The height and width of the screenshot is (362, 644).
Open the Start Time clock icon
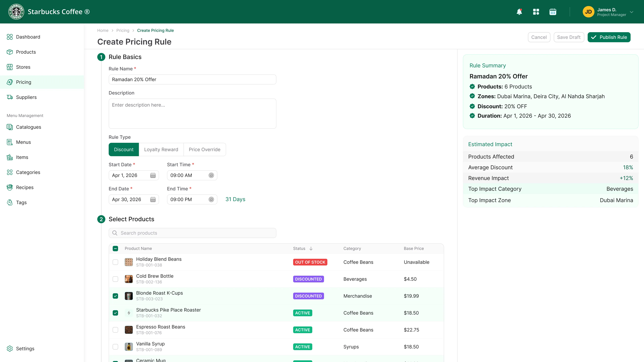(211, 175)
